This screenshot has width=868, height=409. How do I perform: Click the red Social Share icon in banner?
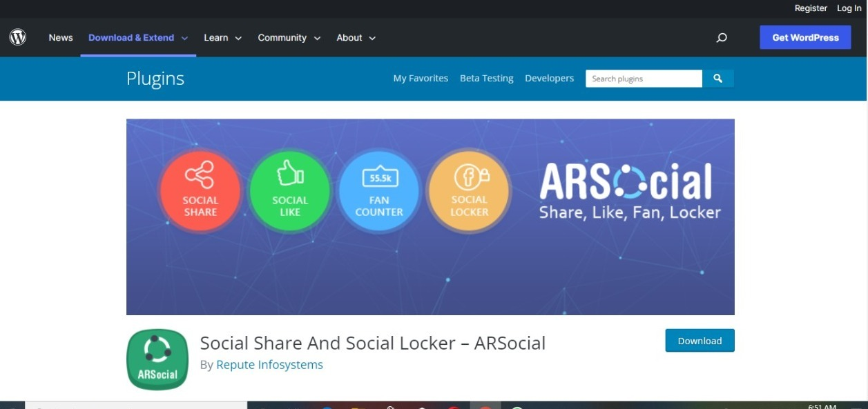[x=200, y=191]
